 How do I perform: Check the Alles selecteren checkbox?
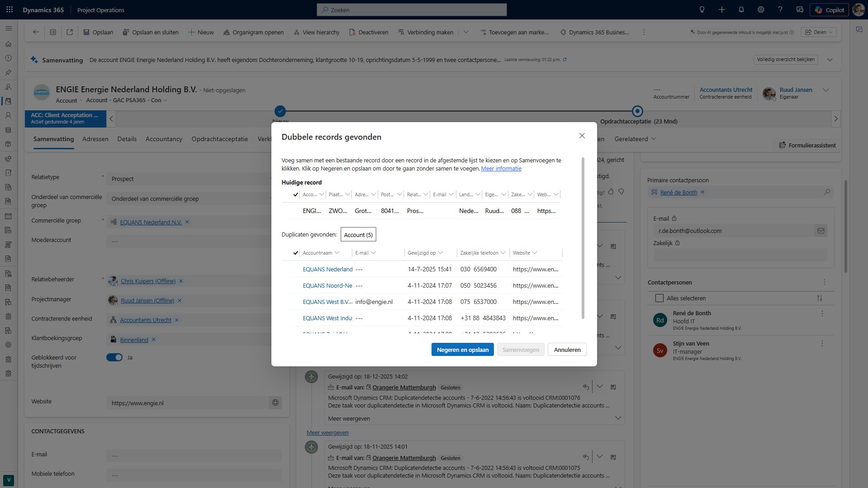click(x=659, y=298)
